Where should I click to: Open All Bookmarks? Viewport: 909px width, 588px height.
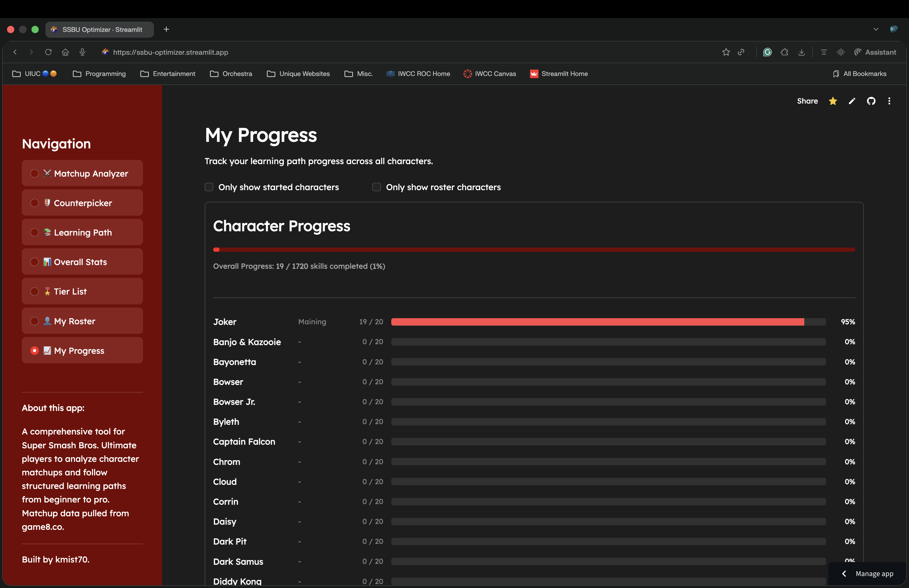point(859,74)
